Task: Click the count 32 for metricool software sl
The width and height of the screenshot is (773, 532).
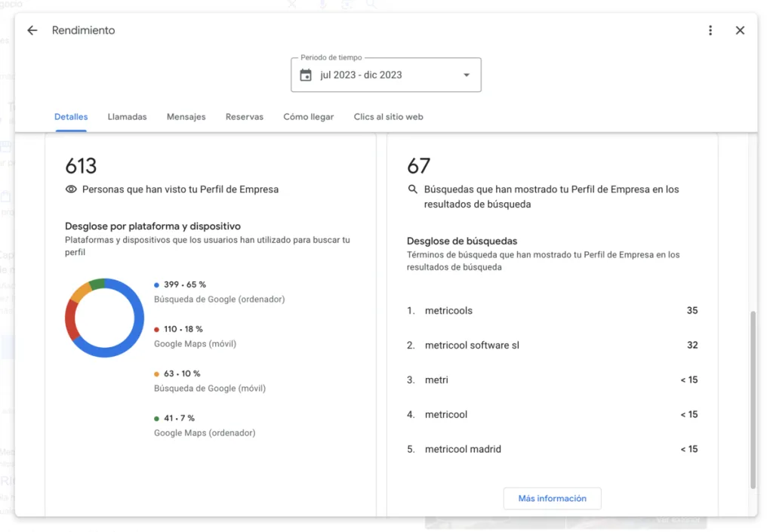Action: pos(692,346)
